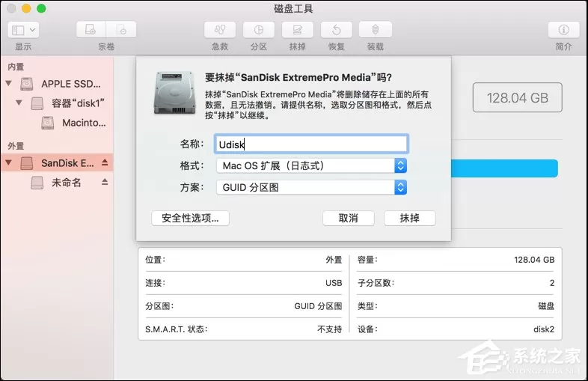
Task: Click the remove volume icon
Action: click(121, 30)
